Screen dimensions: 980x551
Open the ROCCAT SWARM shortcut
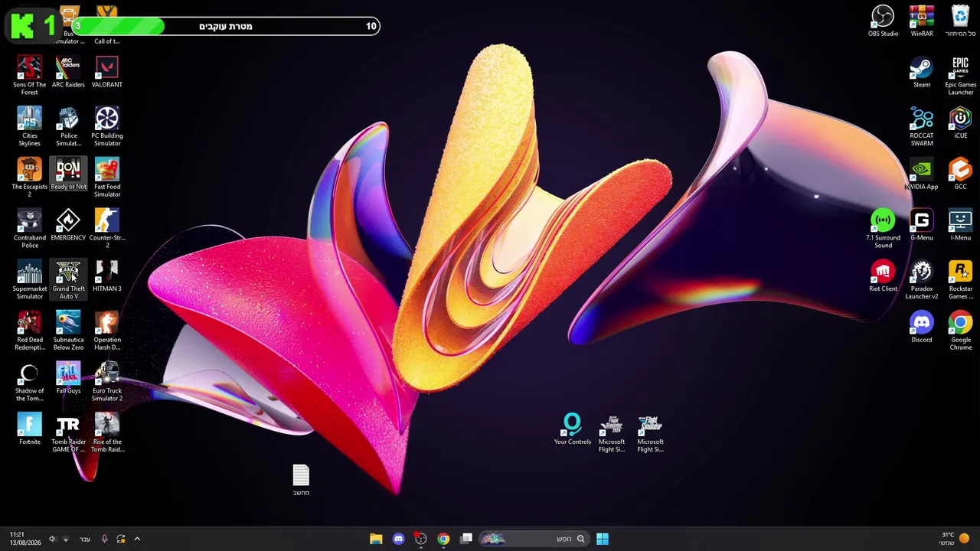click(x=922, y=126)
